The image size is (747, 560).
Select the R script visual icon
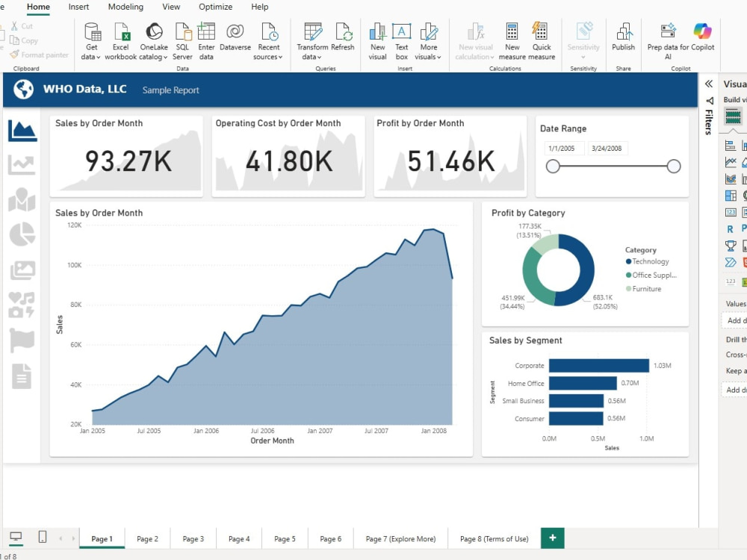731,229
